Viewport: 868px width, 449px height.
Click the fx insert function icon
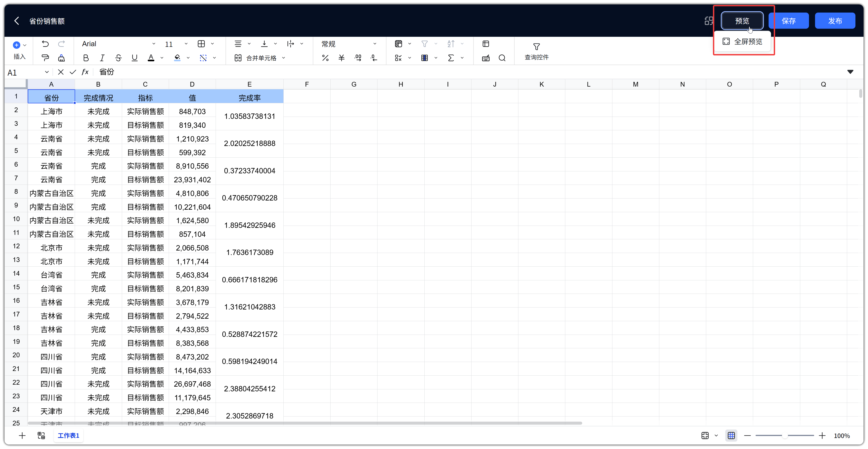(85, 72)
